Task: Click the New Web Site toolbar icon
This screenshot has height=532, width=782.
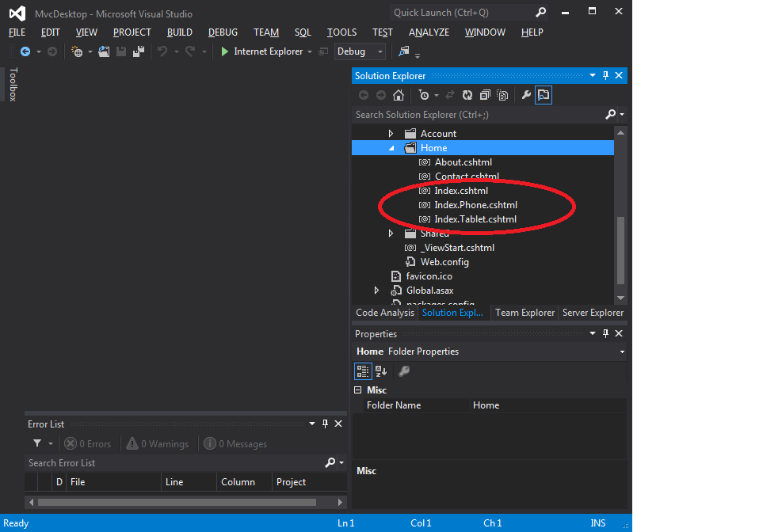Action: [x=77, y=51]
